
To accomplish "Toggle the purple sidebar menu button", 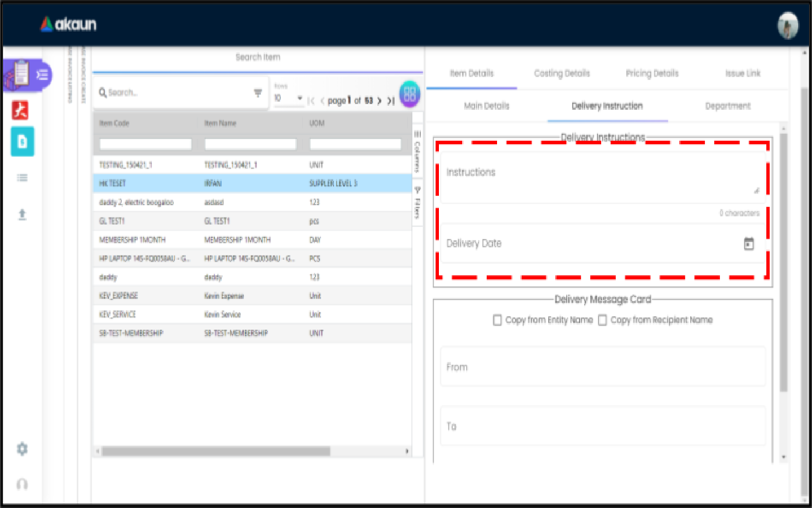I will 42,75.
